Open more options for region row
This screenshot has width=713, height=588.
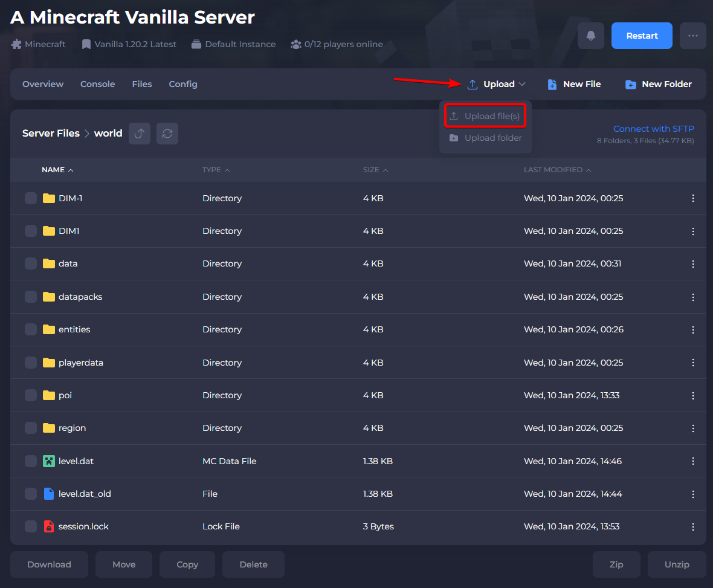coord(692,428)
